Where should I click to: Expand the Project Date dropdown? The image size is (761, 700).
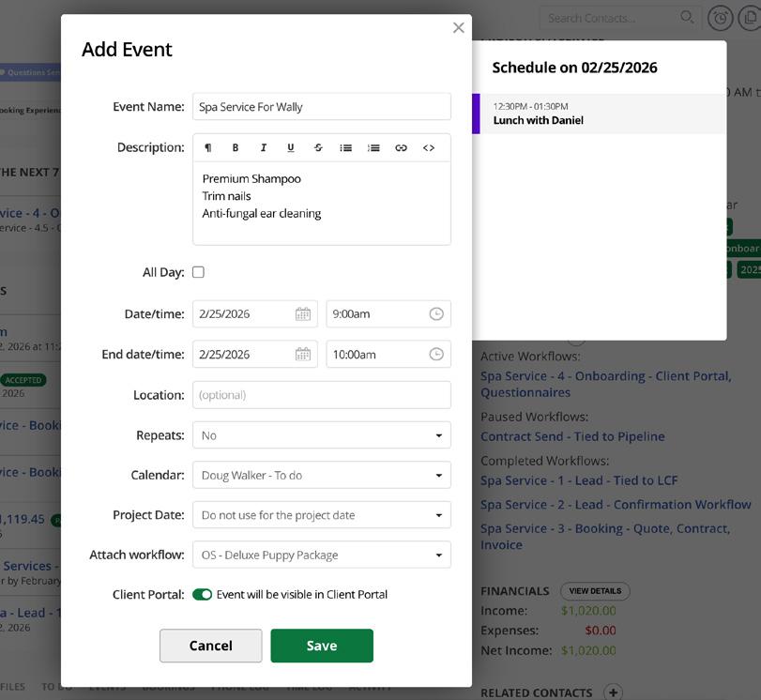[x=321, y=515]
